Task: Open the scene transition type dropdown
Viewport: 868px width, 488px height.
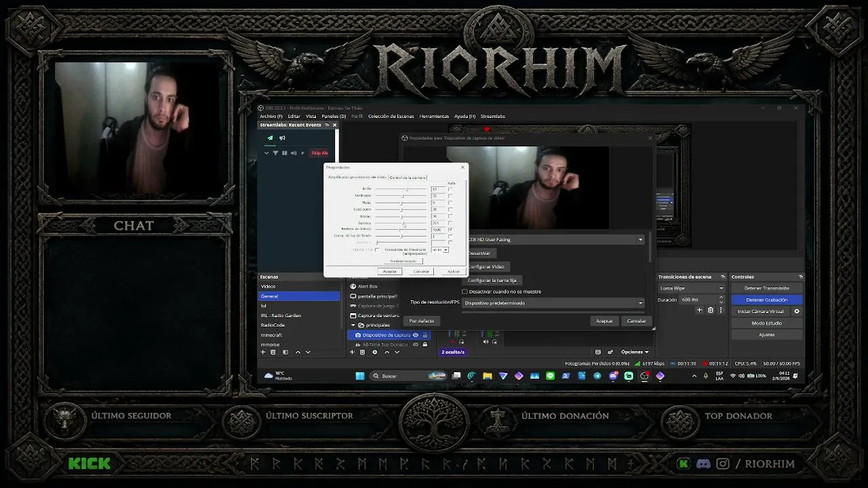Action: 691,288
